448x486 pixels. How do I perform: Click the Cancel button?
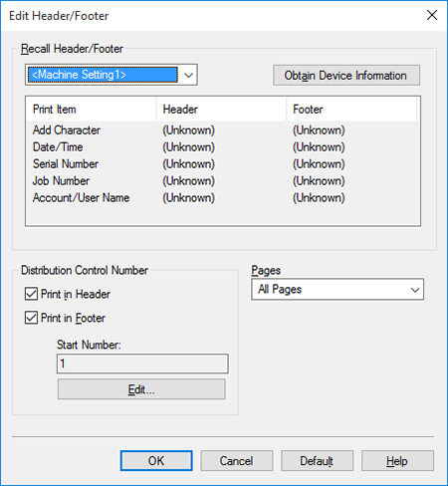pos(237,461)
